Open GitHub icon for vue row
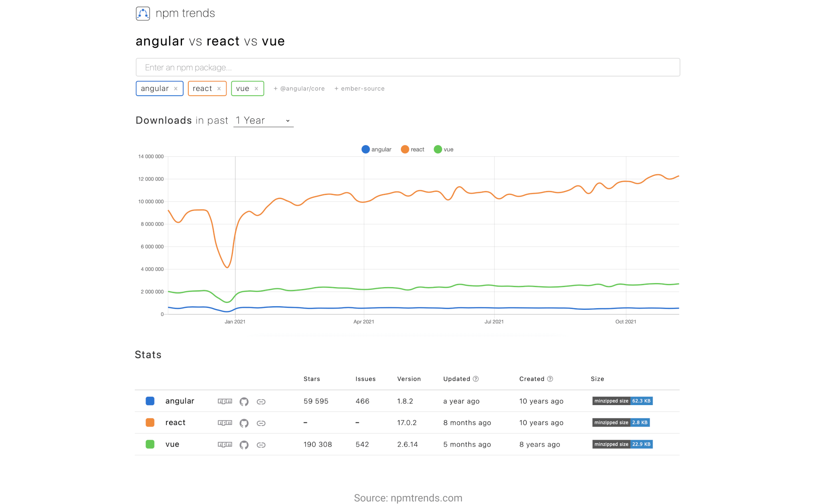 (244, 445)
